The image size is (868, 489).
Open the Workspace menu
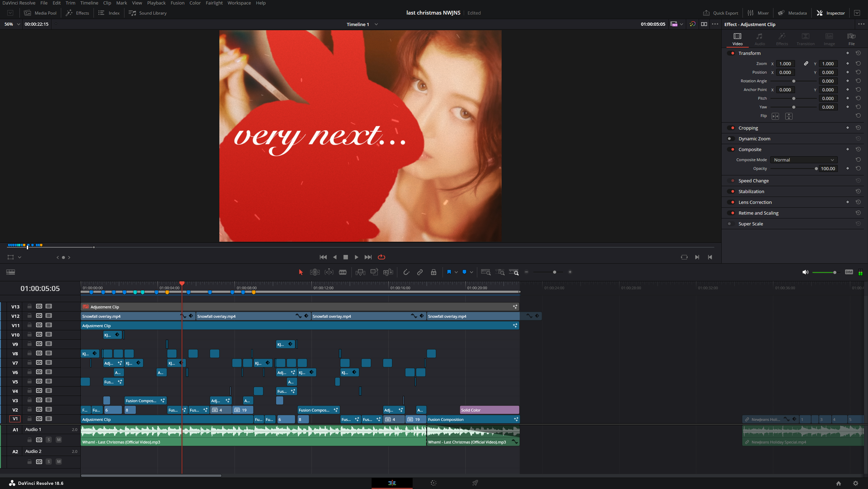pyautogui.click(x=239, y=3)
